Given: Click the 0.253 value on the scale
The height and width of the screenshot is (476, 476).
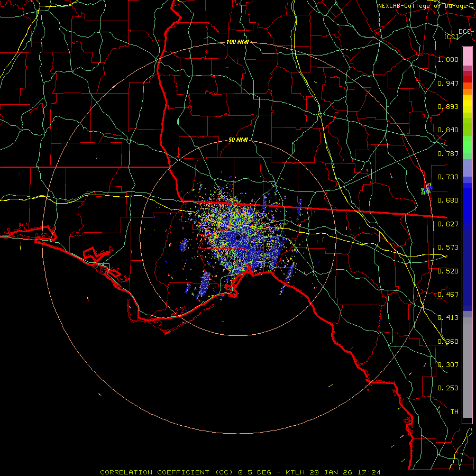Looking at the screenshot, I should coord(448,388).
